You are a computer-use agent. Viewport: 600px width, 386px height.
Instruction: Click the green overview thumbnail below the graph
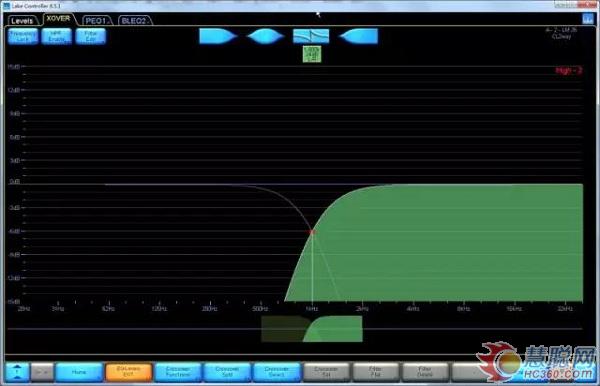point(312,329)
